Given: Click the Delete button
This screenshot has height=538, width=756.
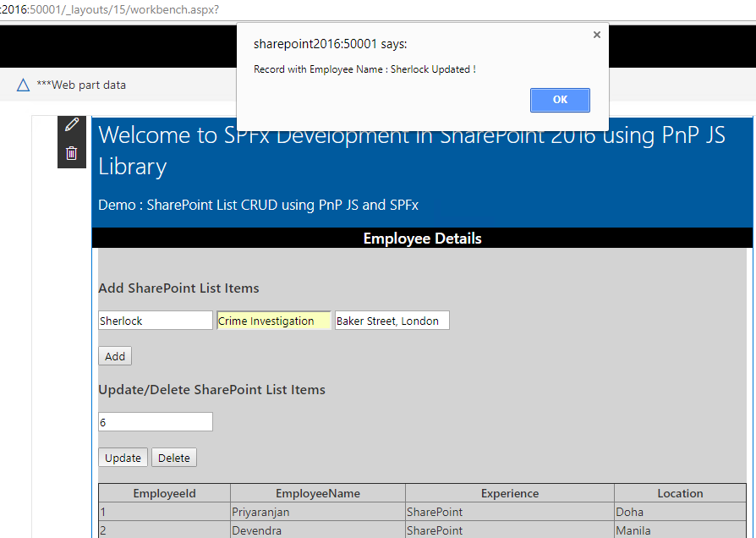Looking at the screenshot, I should click(174, 458).
